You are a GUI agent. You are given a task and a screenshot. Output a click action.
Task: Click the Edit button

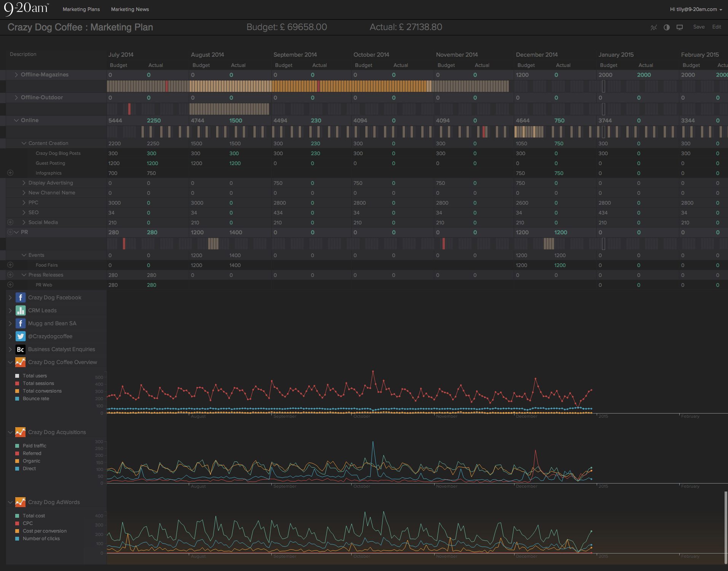(x=717, y=27)
